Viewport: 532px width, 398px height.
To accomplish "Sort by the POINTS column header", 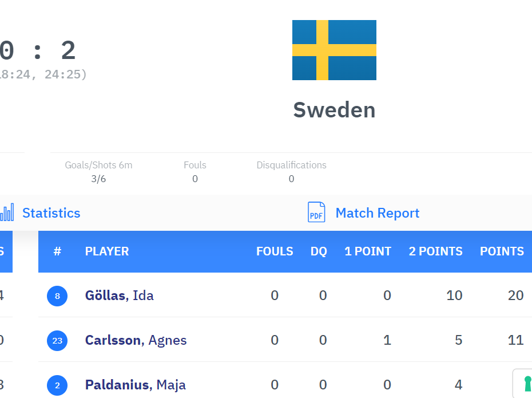I will (x=502, y=251).
